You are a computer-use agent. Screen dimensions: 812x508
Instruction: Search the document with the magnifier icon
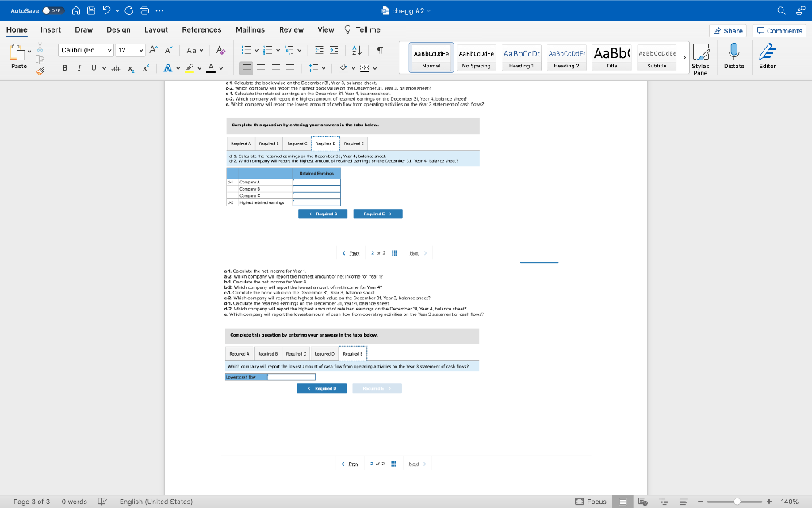781,10
